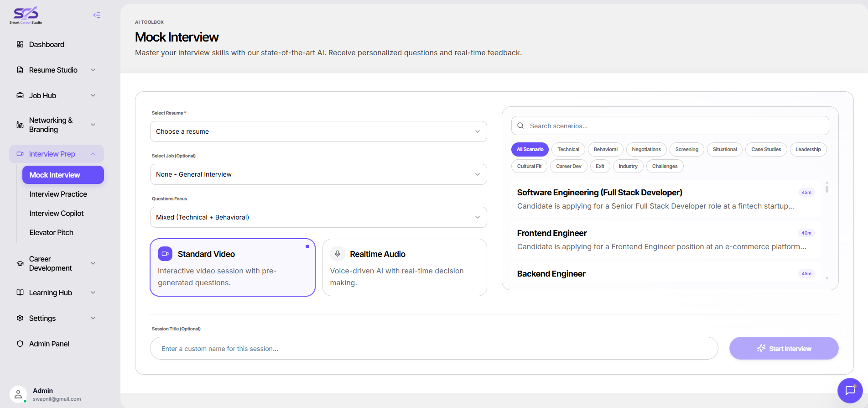Select the Standard Video mode card

click(x=233, y=267)
